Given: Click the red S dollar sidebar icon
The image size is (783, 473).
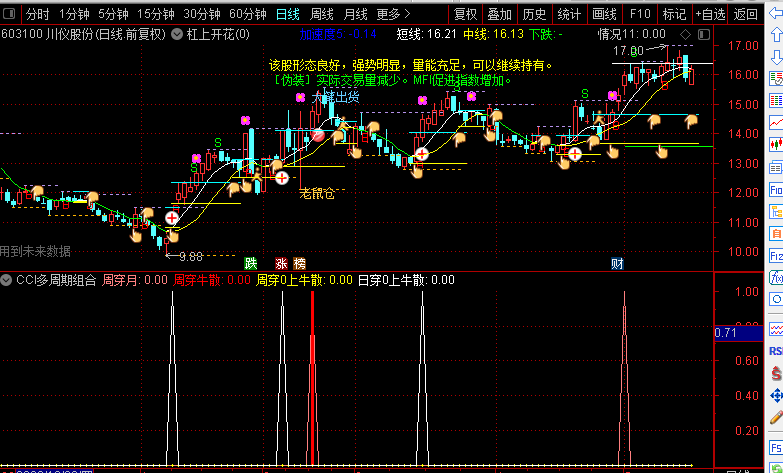Looking at the screenshot, I should tap(777, 373).
